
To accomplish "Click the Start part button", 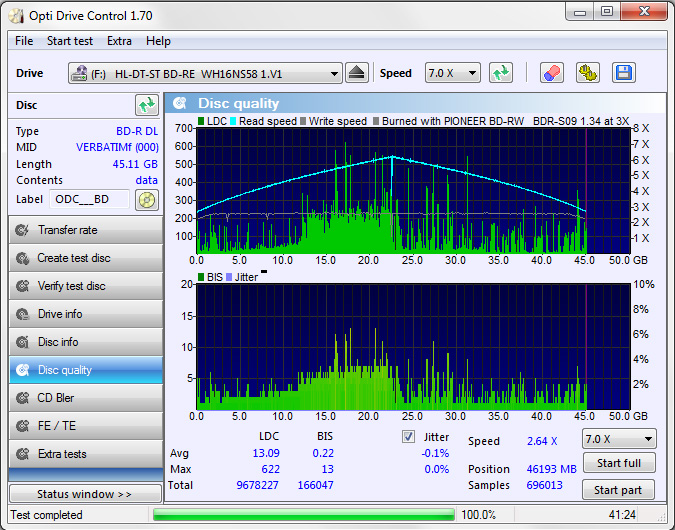I will [x=619, y=490].
